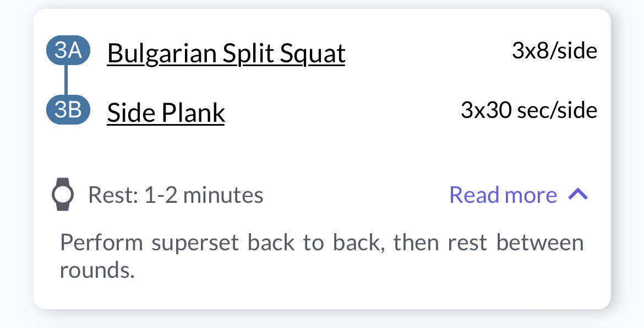Click the word Plank in the exercise title
The image size is (644, 328).
point(193,113)
